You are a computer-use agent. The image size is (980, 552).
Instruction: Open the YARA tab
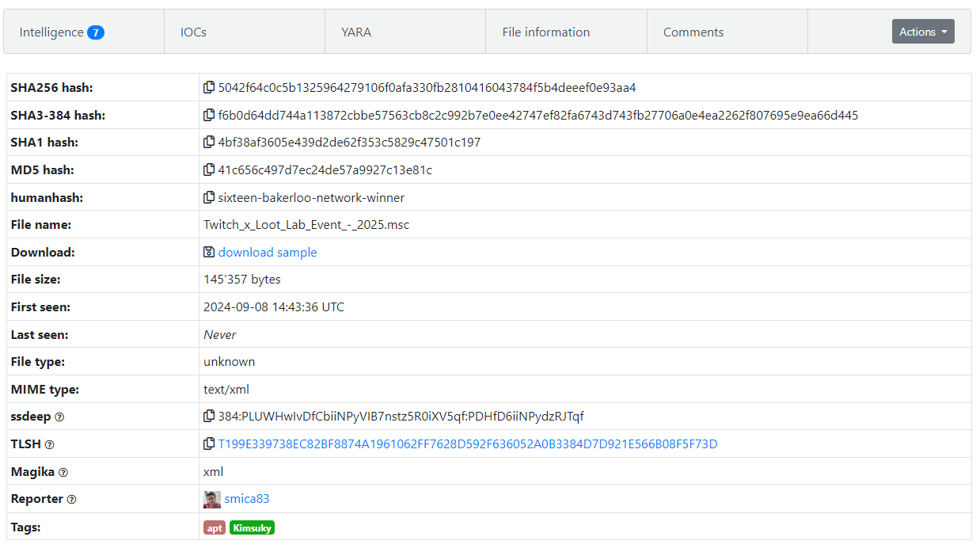356,32
